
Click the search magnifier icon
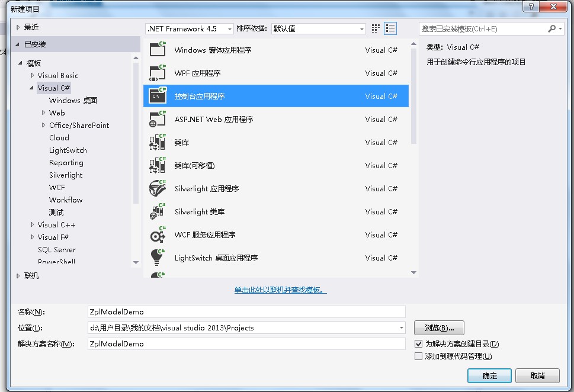551,28
